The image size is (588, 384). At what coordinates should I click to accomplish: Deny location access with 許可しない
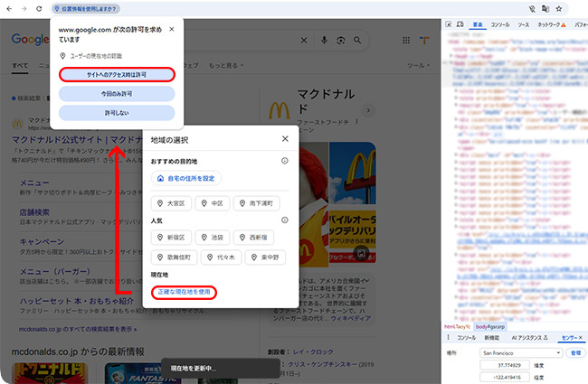[117, 113]
